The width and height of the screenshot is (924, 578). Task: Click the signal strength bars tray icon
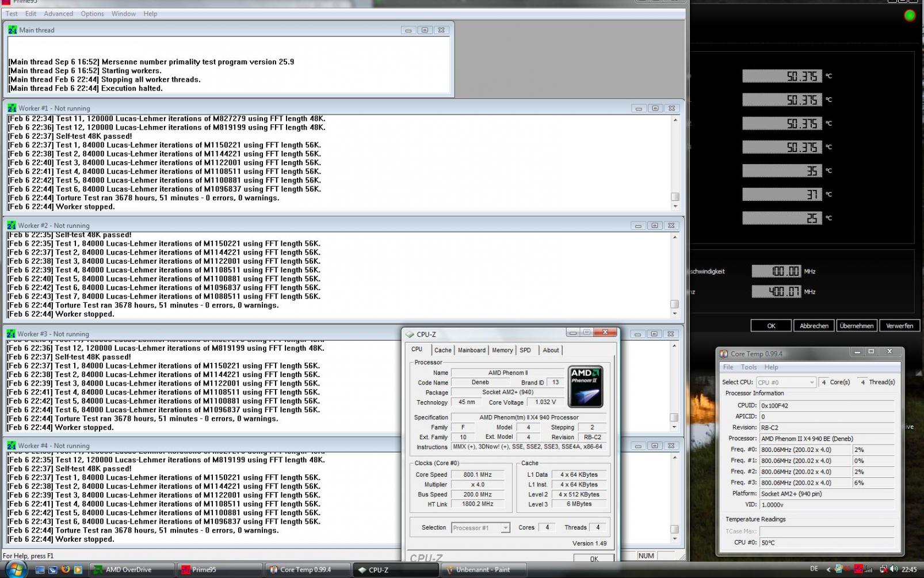[x=869, y=569]
